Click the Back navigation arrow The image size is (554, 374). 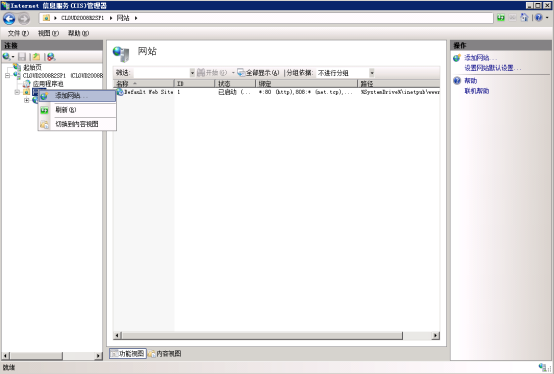click(9, 18)
